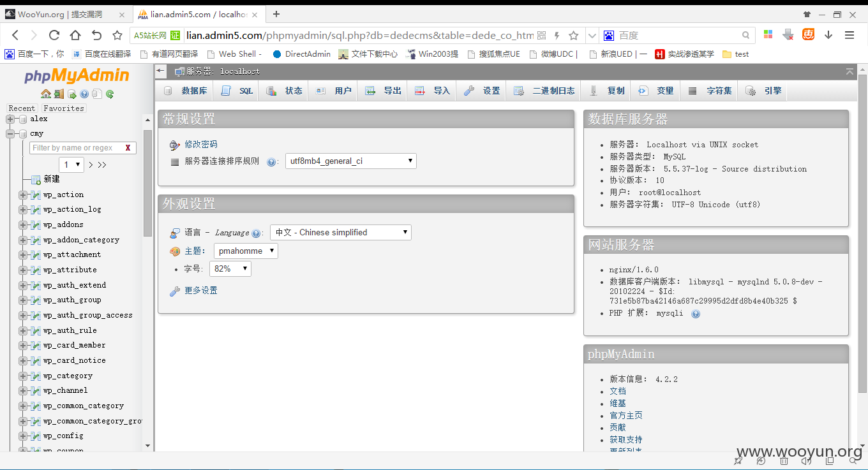Open the query window icon in sidebar
868x470 pixels.
[x=72, y=94]
